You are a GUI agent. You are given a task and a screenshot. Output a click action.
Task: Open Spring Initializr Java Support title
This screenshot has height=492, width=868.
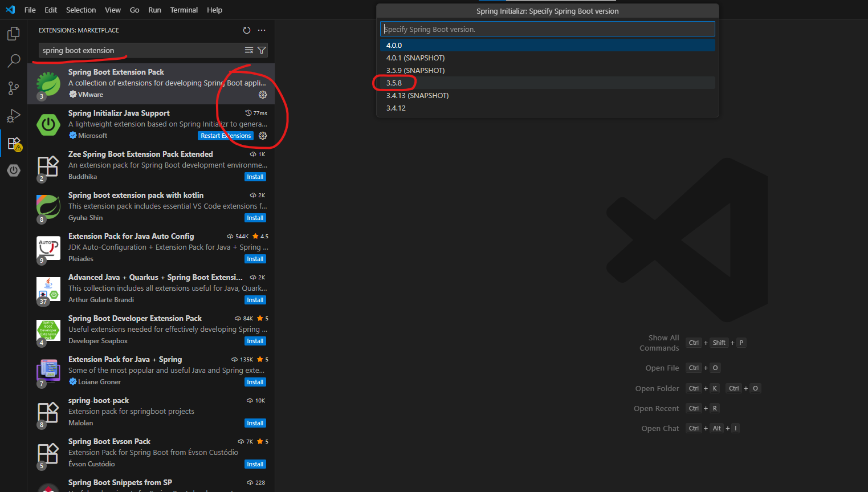tap(119, 113)
